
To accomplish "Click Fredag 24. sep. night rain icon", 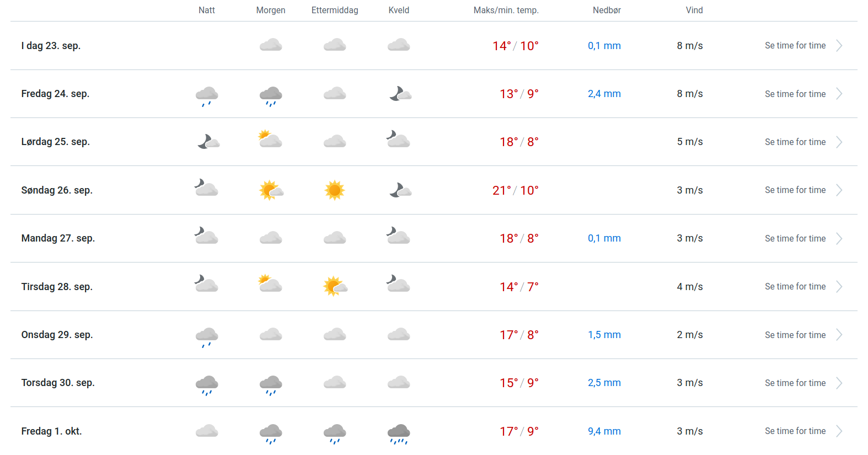I will (x=207, y=96).
